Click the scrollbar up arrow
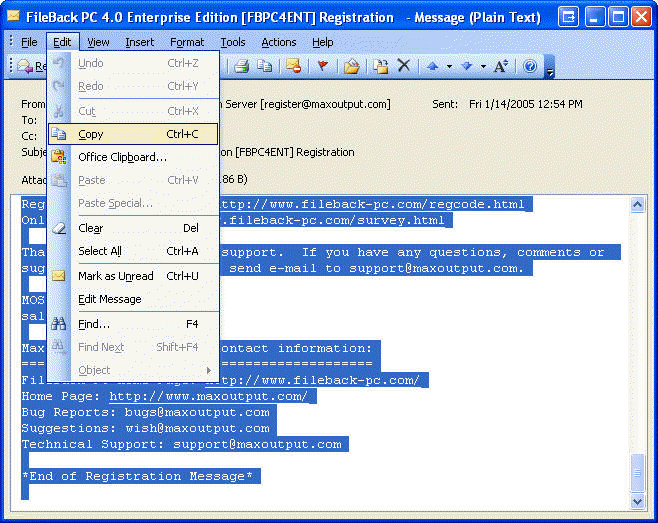The width and height of the screenshot is (658, 523). [637, 205]
